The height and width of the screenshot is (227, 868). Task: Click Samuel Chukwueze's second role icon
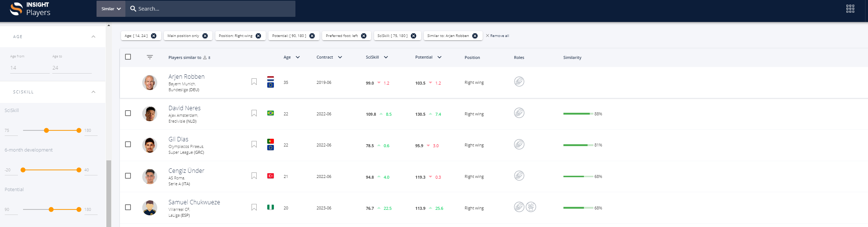(x=531, y=207)
